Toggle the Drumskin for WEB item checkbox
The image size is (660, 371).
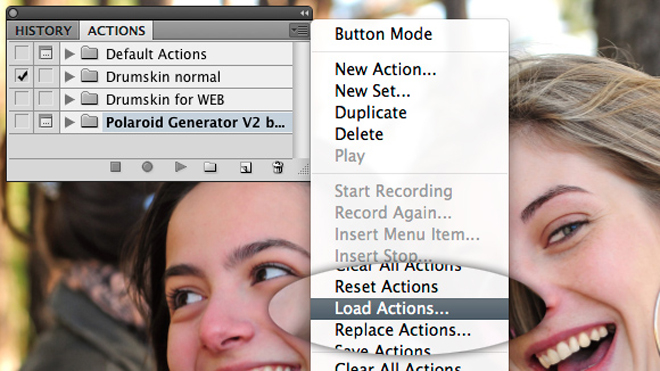pyautogui.click(x=22, y=99)
